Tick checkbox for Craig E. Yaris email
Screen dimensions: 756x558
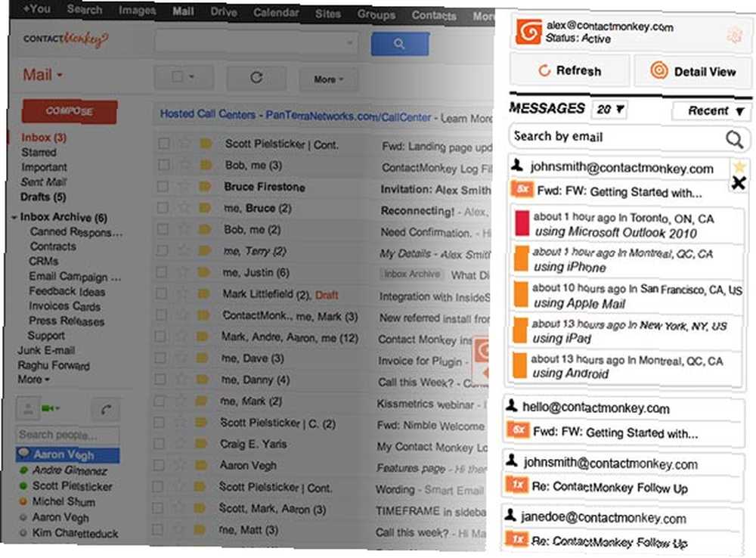pyautogui.click(x=159, y=444)
